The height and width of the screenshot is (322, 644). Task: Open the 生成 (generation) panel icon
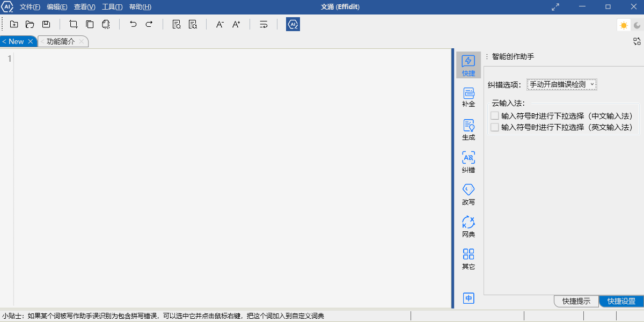468,129
